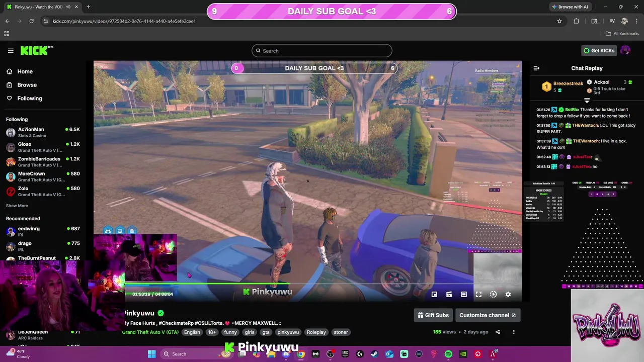Click in the Kick search field
This screenshot has width=644, height=362.
tap(322, 51)
